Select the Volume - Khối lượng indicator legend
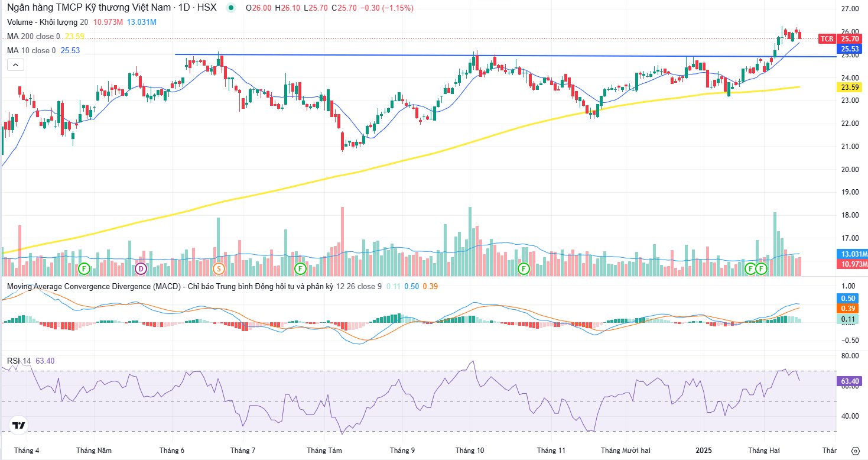The height and width of the screenshot is (460, 868). (48, 22)
